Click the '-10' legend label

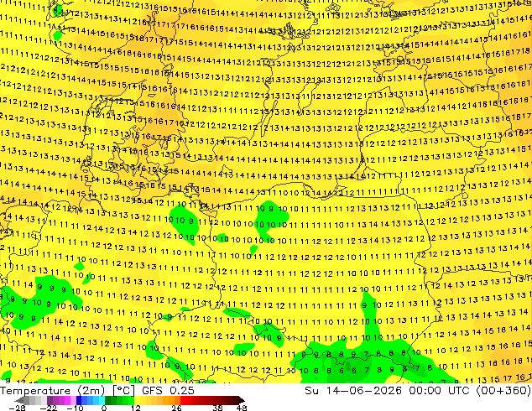coord(76,408)
